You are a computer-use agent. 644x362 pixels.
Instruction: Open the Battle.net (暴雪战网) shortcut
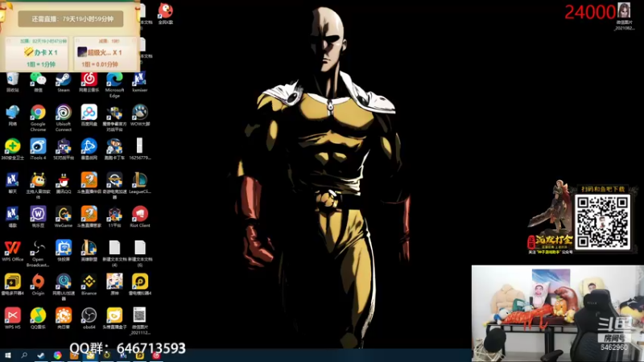89,149
